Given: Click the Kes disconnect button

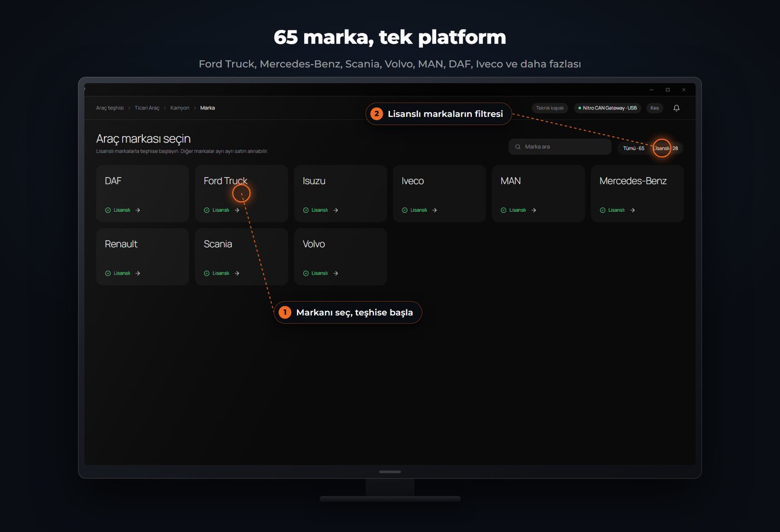Looking at the screenshot, I should tap(655, 108).
